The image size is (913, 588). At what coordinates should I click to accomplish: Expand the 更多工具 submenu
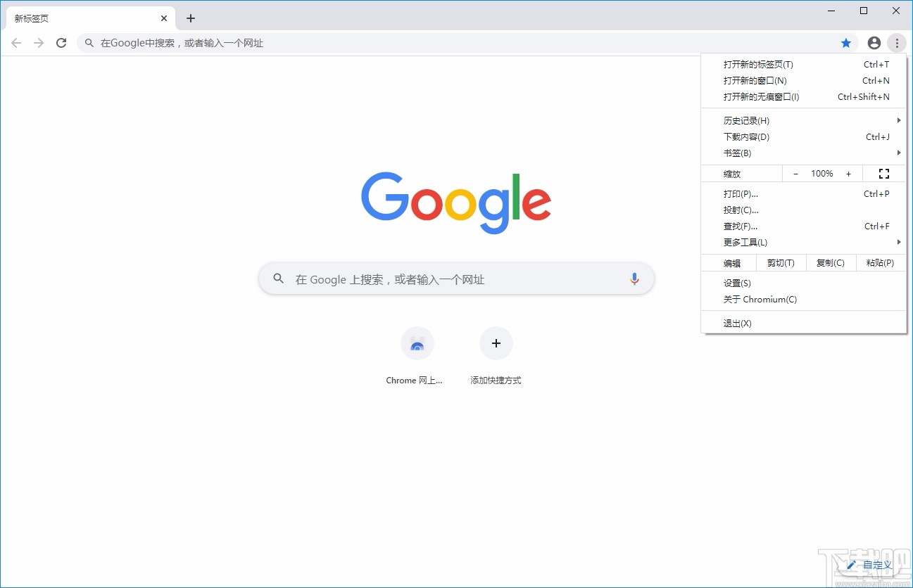(744, 242)
